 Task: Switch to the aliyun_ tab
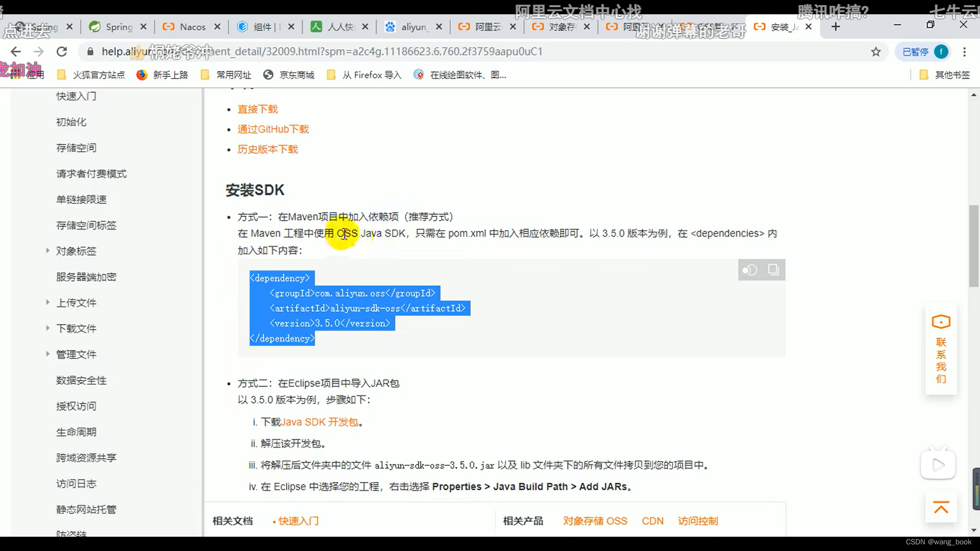click(x=413, y=27)
